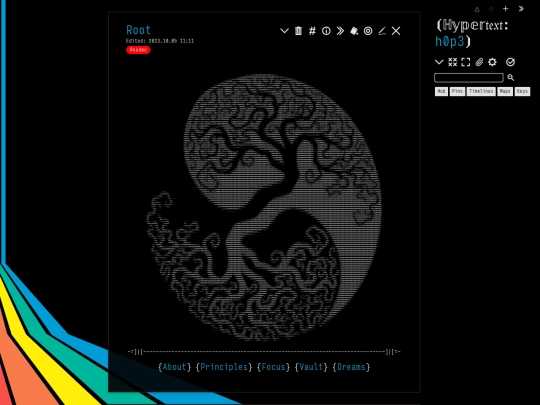
Task: Switch to the Maps sidebar tab
Action: [505, 91]
